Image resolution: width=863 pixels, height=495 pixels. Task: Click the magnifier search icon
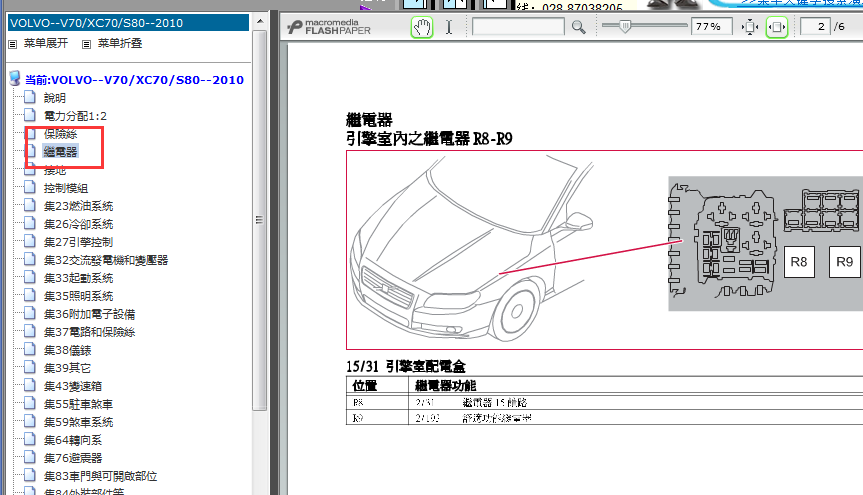coord(578,27)
